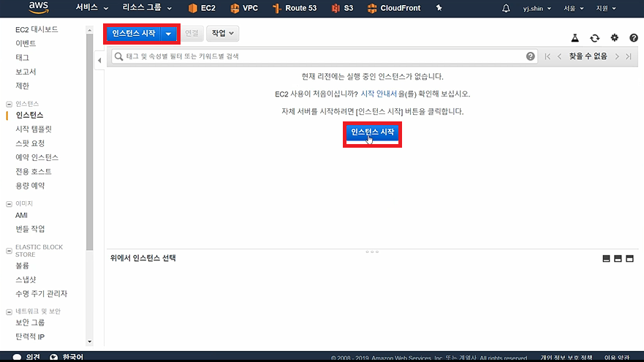Image resolution: width=644 pixels, height=362 pixels.
Task: Open 개인 정보 보호 정책 link
Action: click(567, 358)
